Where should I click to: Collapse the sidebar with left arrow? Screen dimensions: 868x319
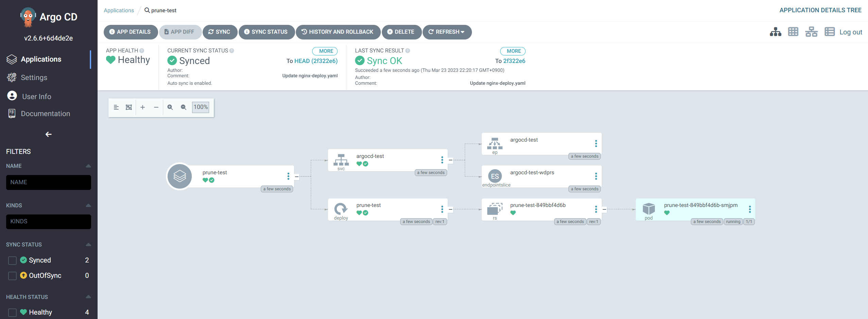point(49,134)
